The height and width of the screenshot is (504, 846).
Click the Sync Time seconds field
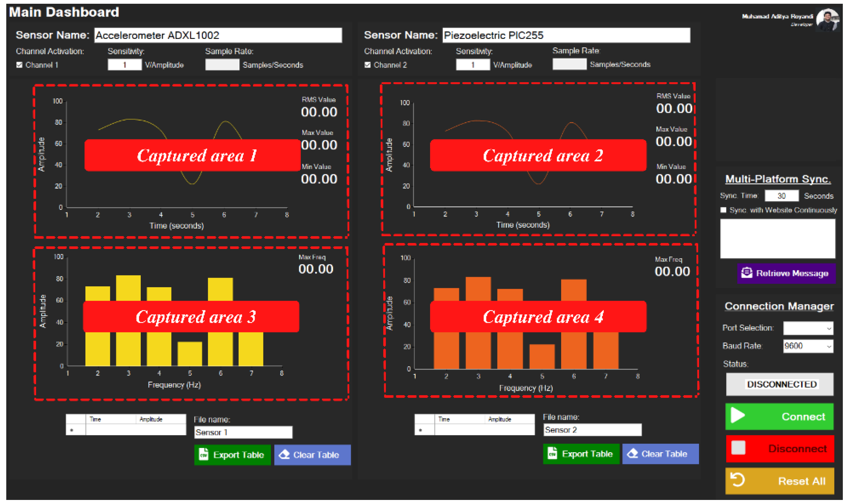[782, 196]
